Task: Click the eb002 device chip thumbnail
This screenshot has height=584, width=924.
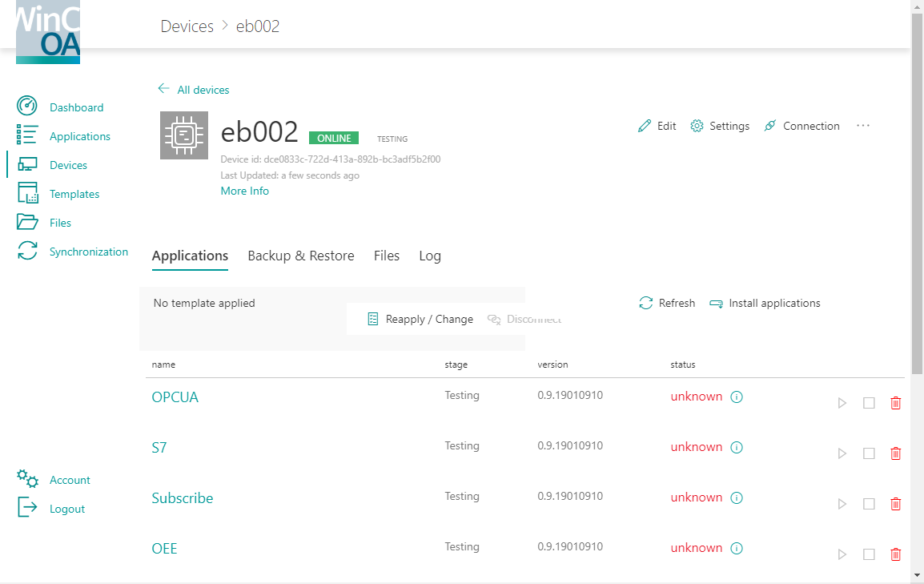Action: [x=183, y=135]
